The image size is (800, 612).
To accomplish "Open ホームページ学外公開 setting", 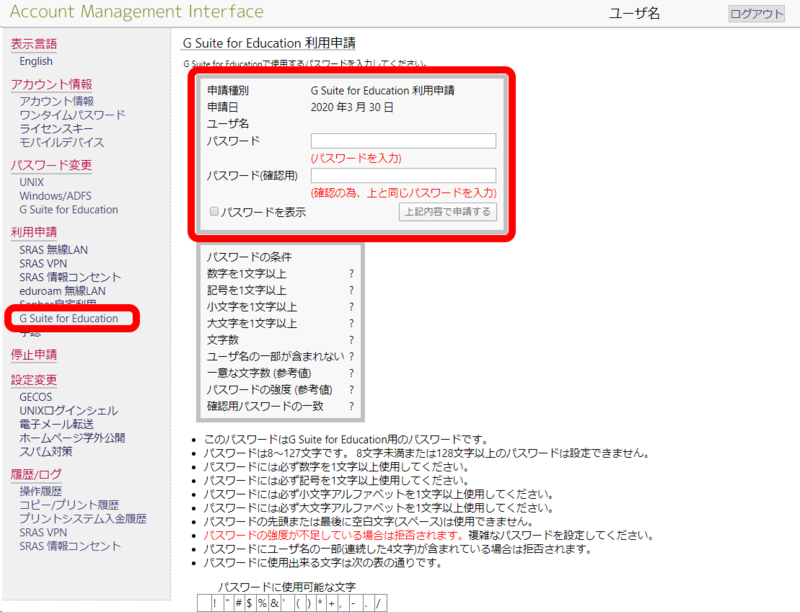I will (72, 438).
